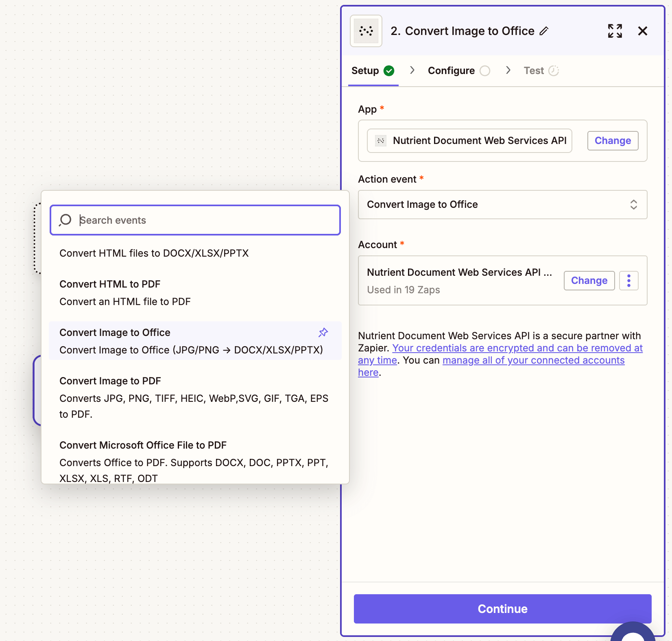
Task: Open the three-dot menu next to Account
Action: click(x=628, y=280)
